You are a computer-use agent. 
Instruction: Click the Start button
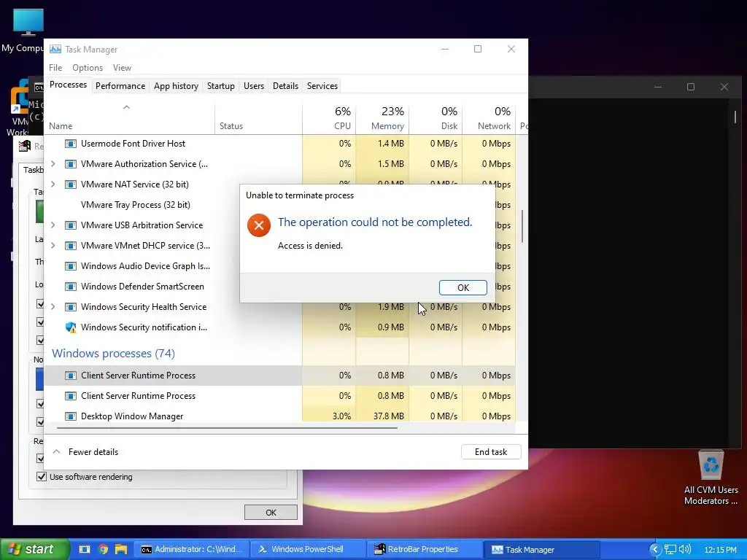(34, 549)
